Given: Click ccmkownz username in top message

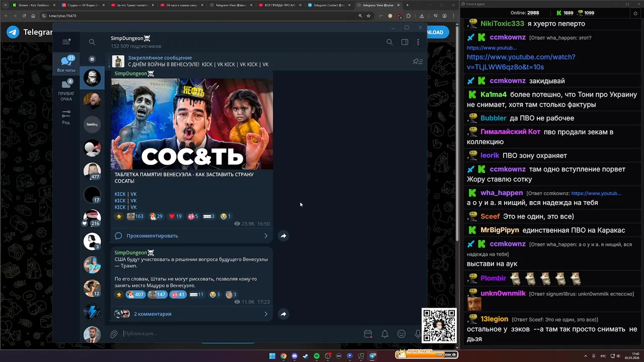Looking at the screenshot, I should pos(508,37).
